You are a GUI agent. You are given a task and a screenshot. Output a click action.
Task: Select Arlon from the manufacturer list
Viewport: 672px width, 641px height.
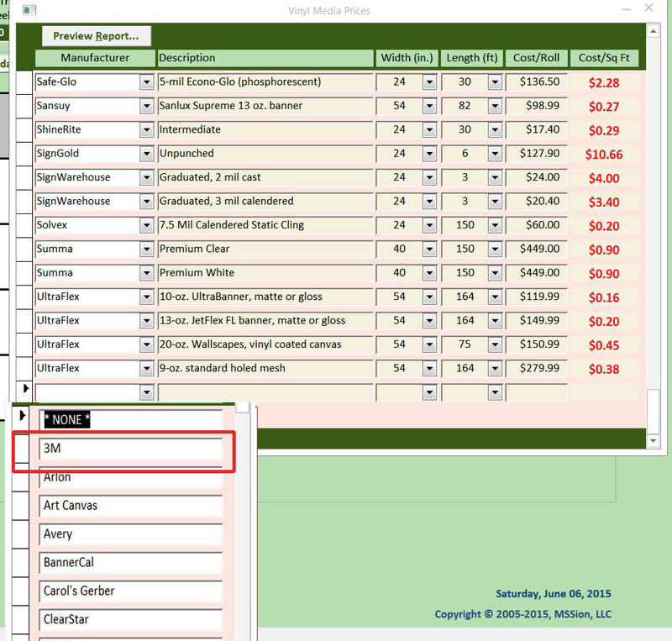(131, 477)
